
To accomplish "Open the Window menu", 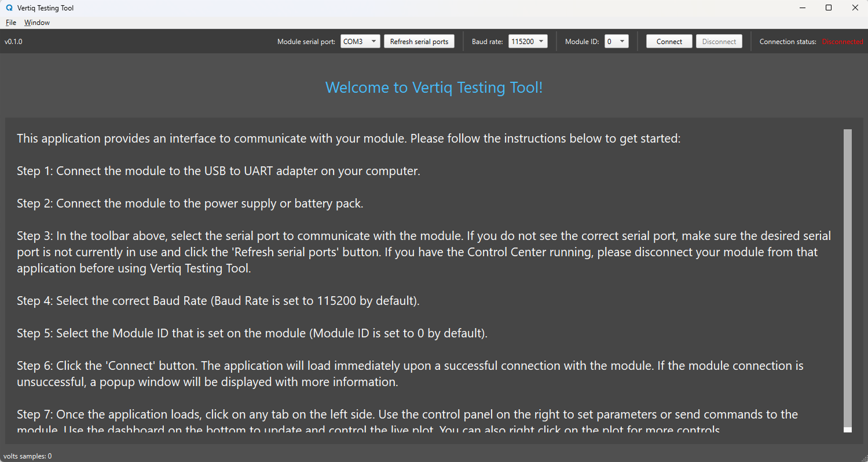I will [x=37, y=23].
